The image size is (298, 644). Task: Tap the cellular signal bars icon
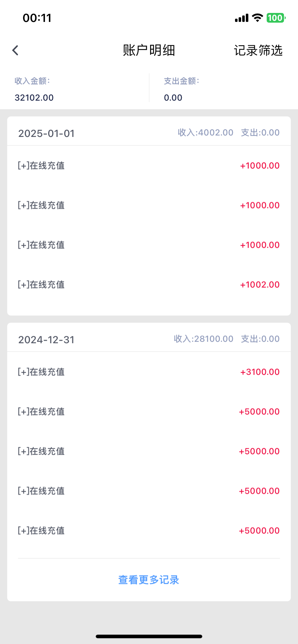(x=241, y=18)
